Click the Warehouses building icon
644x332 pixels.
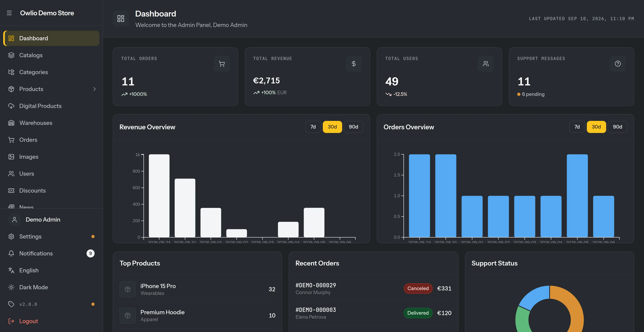coord(11,123)
